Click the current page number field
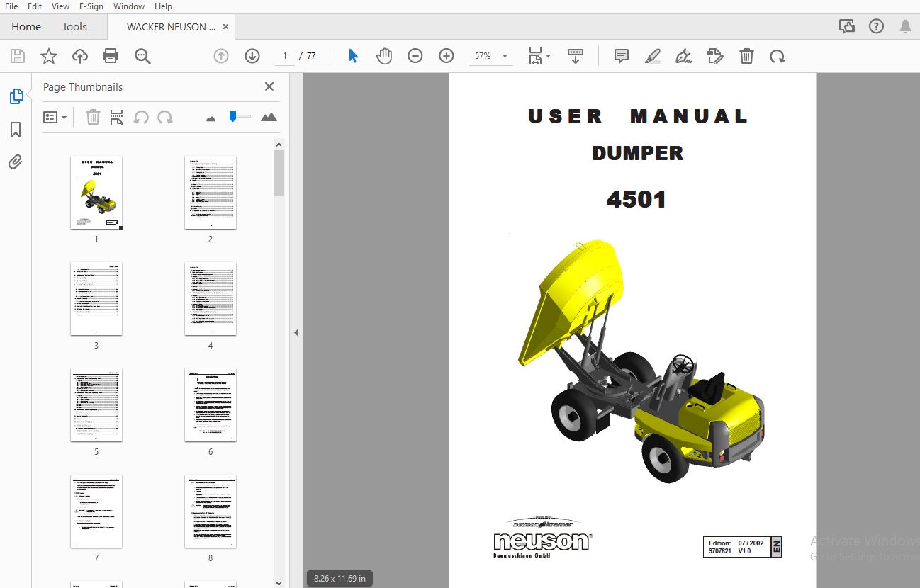This screenshot has width=920, height=588. [x=285, y=56]
